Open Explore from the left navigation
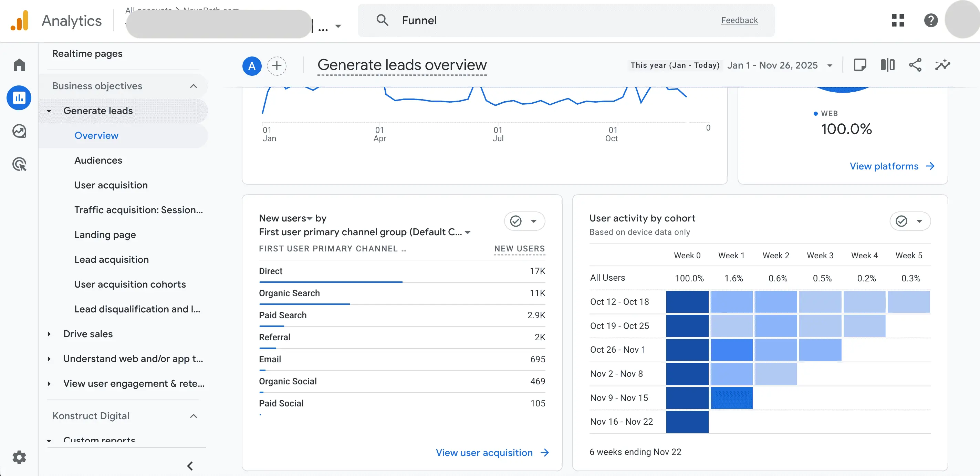The width and height of the screenshot is (980, 476). click(19, 131)
